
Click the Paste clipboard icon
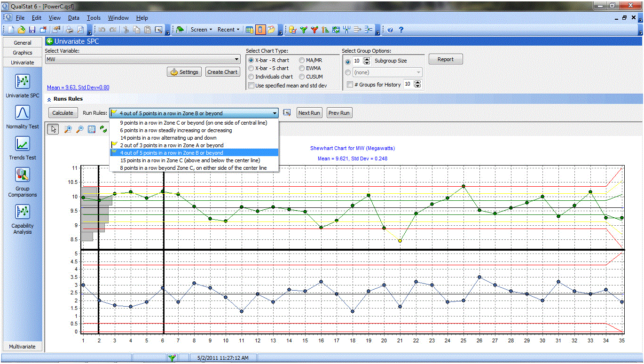point(147,30)
